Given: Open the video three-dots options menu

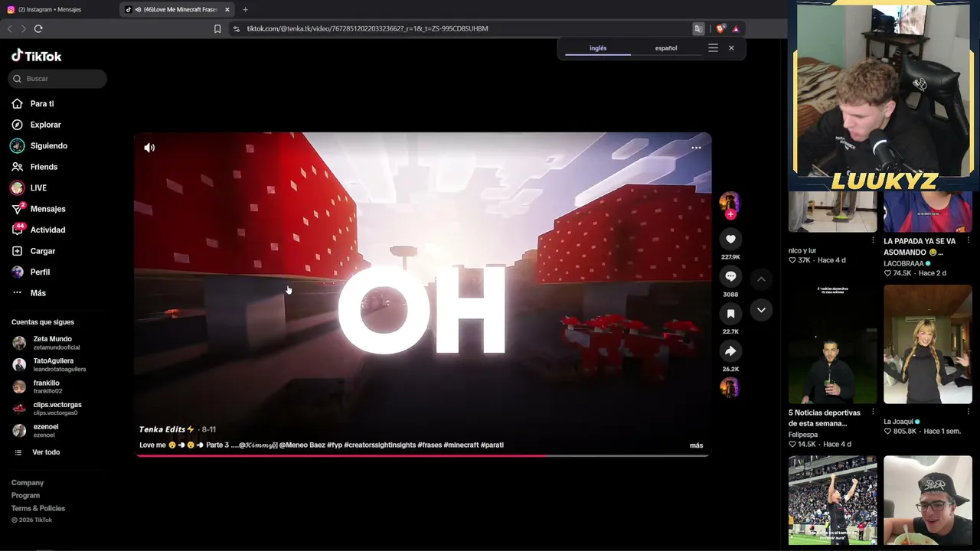Looking at the screenshot, I should (x=696, y=148).
